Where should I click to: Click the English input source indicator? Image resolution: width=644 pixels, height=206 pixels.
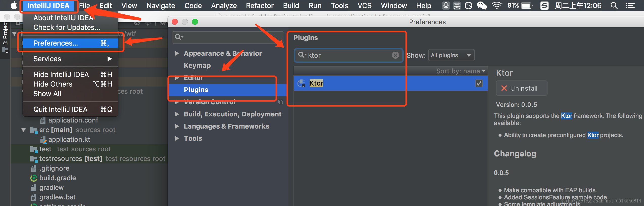457,5
